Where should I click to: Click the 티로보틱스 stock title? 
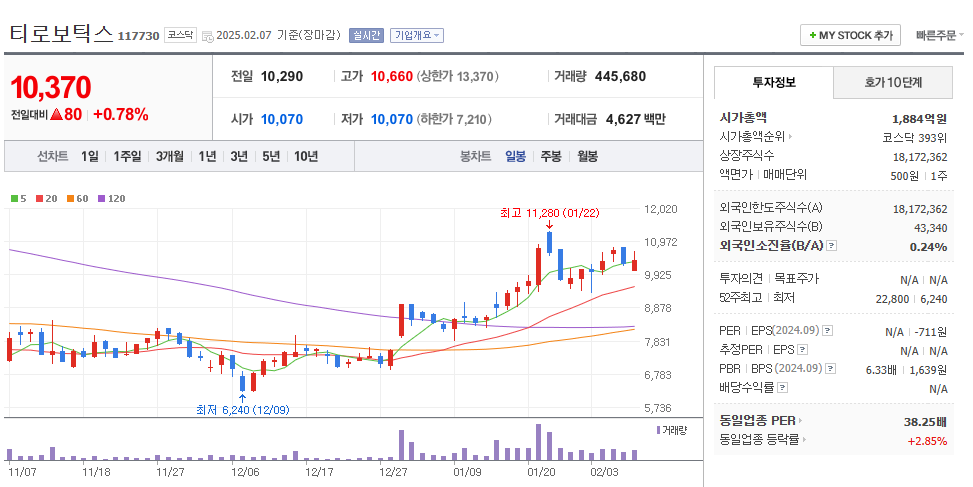tap(61, 34)
